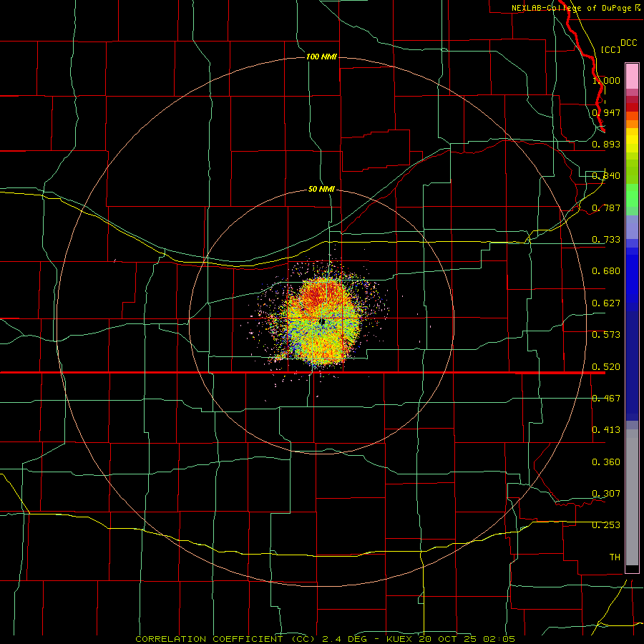Click the 0.840 color scale value
This screenshot has height=644, width=644.
tap(606, 176)
